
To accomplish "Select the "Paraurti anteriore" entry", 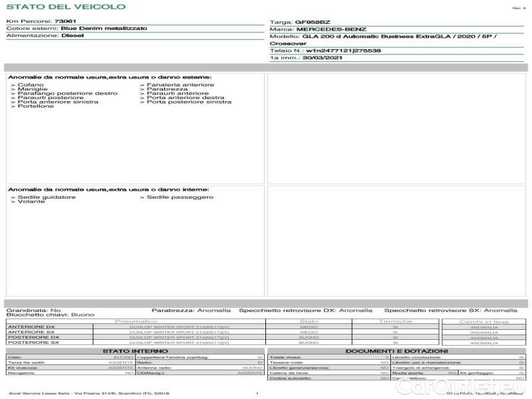I will tap(178, 93).
